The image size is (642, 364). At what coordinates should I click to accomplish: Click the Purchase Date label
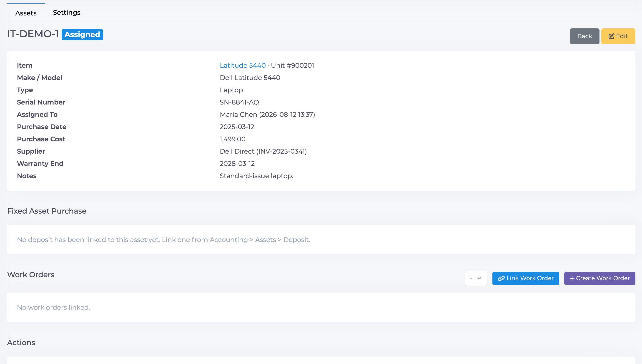coord(42,127)
